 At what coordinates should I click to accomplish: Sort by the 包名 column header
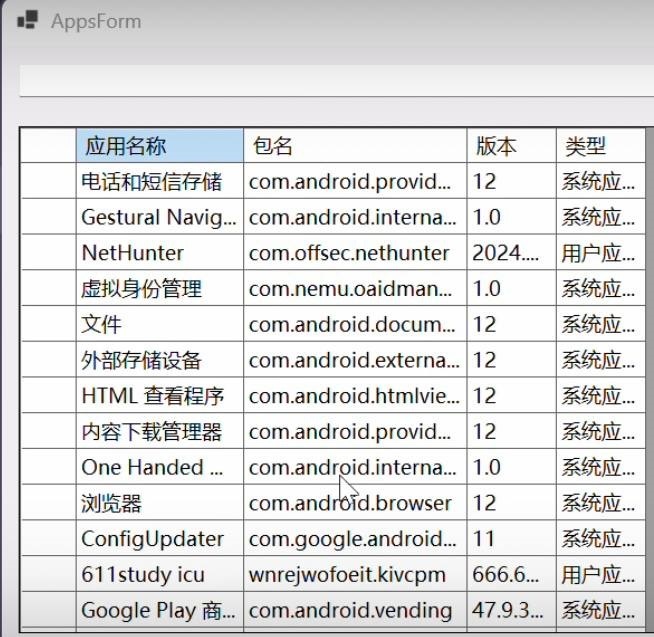[354, 146]
